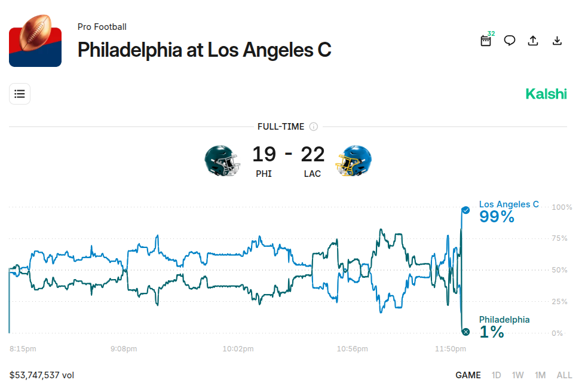Screen dimensions: 585x392
Task: Click the share upload icon
Action: pos(533,41)
